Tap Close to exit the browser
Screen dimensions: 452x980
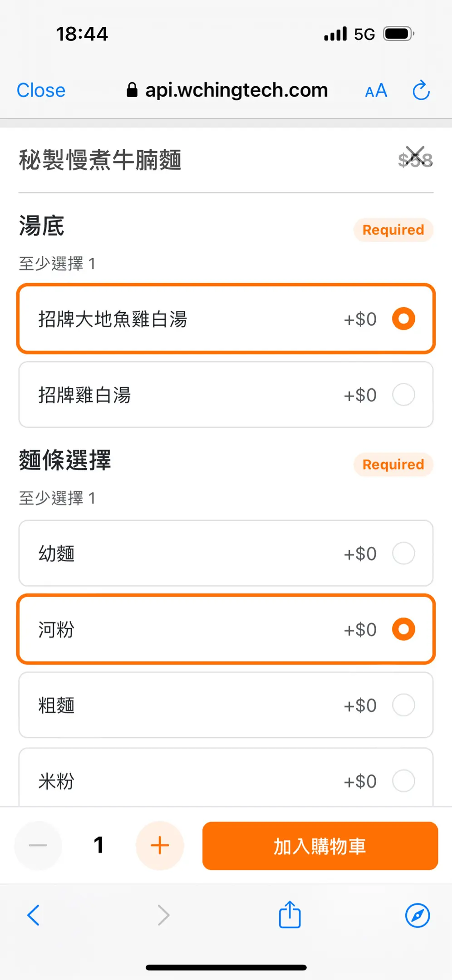(41, 90)
